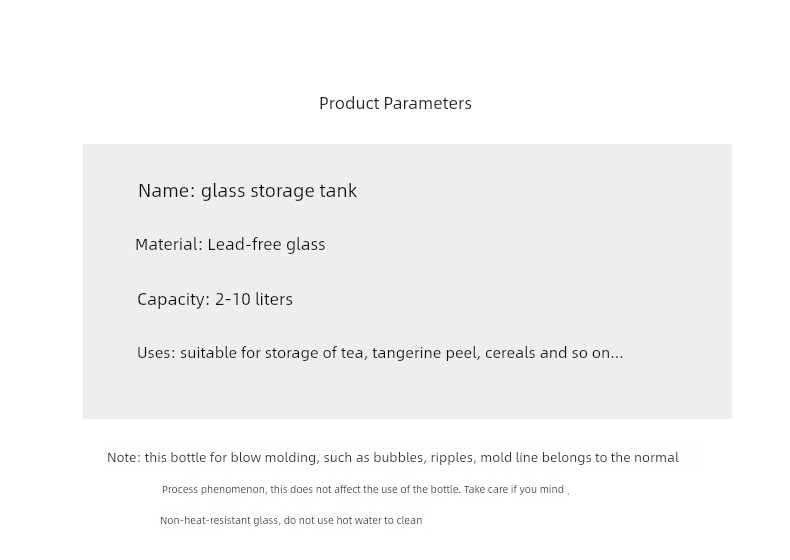
Task: Click the word 'Parameters' in the heading
Action: [427, 103]
